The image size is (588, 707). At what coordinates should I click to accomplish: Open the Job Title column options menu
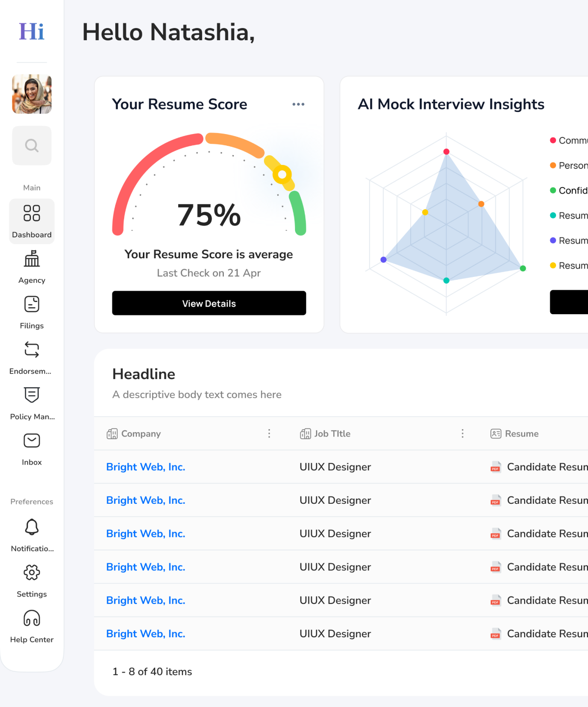(x=462, y=434)
